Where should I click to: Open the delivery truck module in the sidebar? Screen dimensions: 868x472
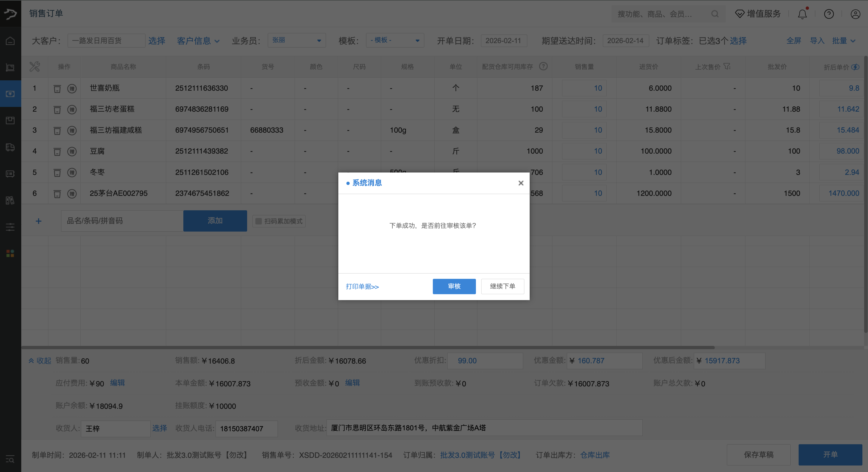tap(10, 147)
